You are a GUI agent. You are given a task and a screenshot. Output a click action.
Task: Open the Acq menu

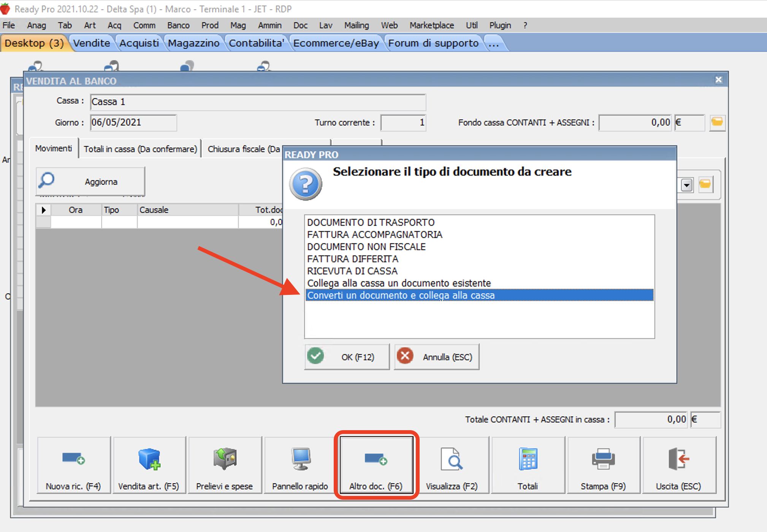point(114,25)
